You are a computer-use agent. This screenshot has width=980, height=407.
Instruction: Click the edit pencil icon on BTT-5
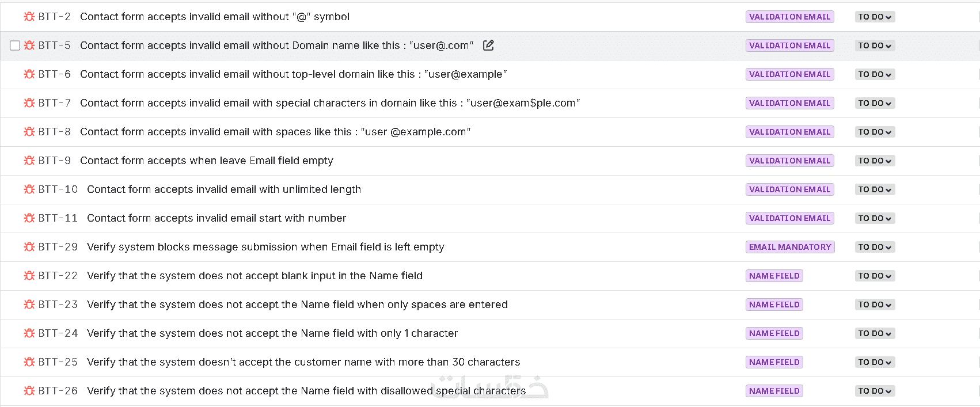coord(488,45)
